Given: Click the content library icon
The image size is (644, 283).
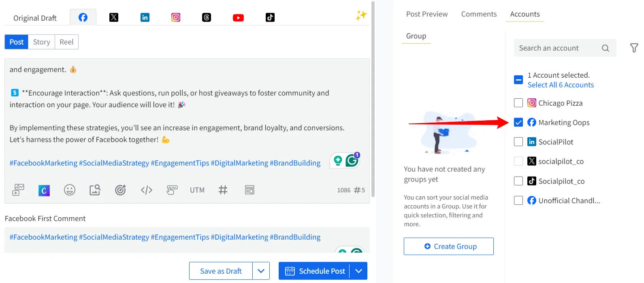Looking at the screenshot, I should (x=249, y=189).
